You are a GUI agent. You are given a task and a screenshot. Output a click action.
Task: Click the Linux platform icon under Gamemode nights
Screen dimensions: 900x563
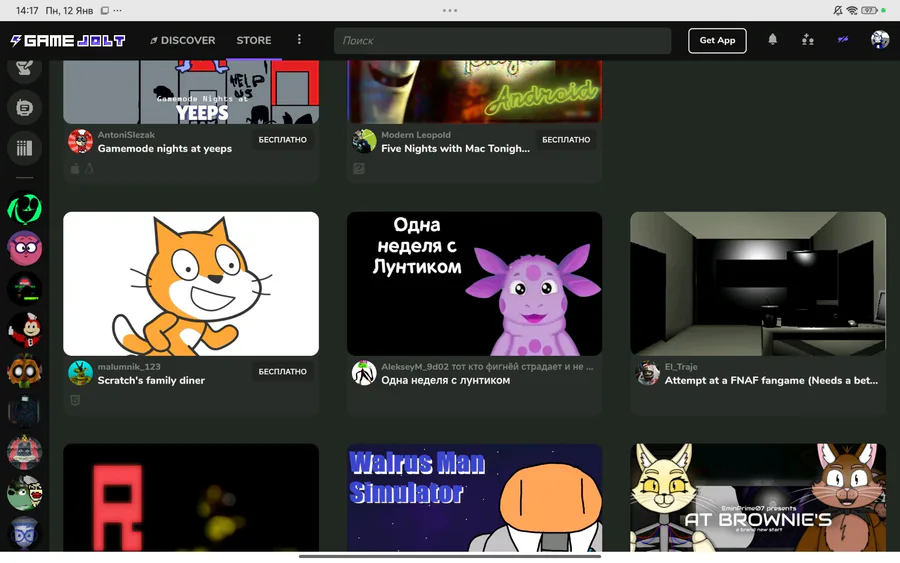pyautogui.click(x=89, y=169)
